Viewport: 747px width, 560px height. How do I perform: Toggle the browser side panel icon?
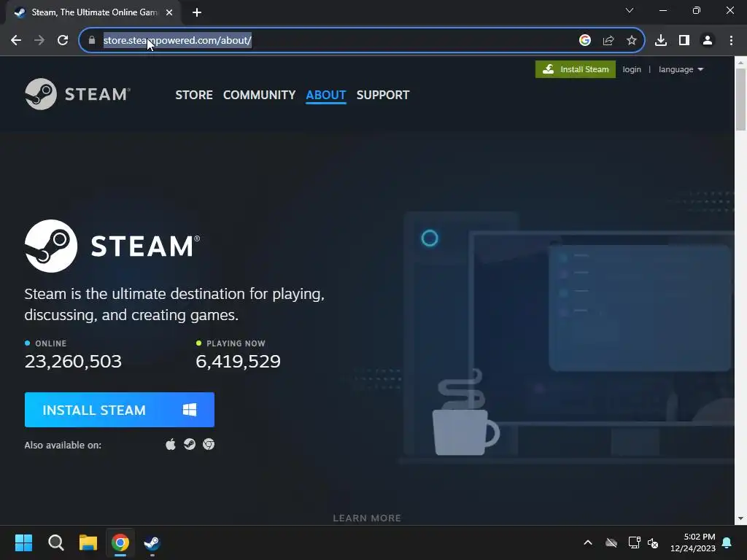[684, 41]
